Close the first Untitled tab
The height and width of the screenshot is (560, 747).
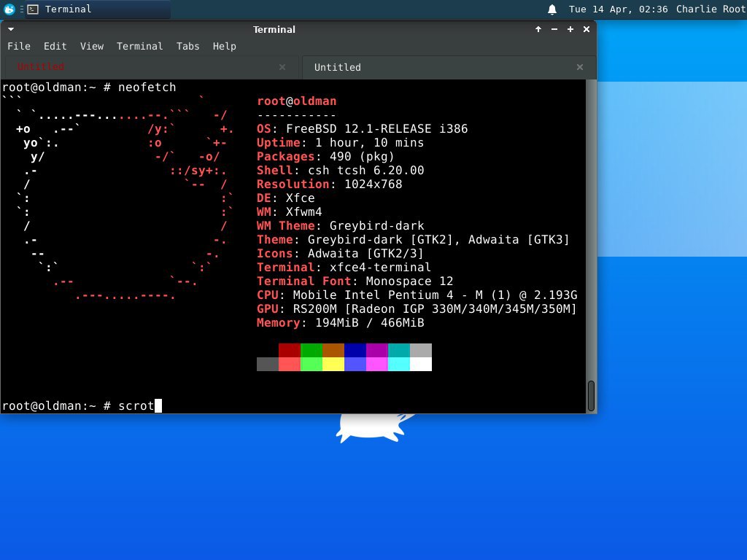tap(282, 67)
